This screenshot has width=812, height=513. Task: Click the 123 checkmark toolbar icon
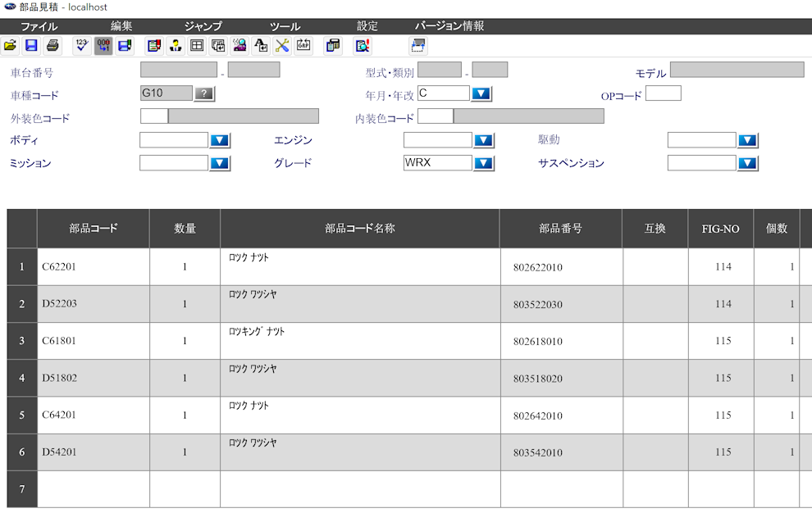[x=81, y=46]
